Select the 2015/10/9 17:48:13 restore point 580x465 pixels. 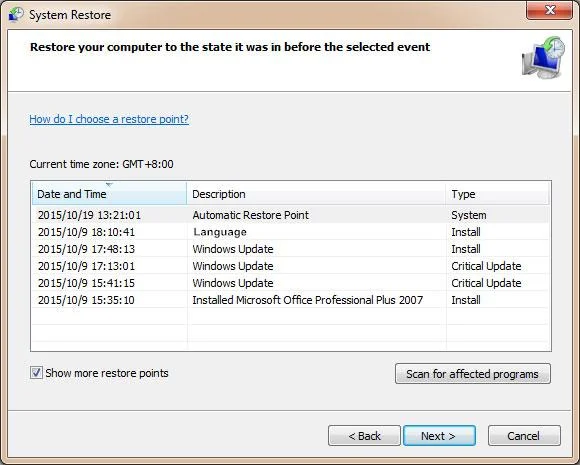click(291, 249)
